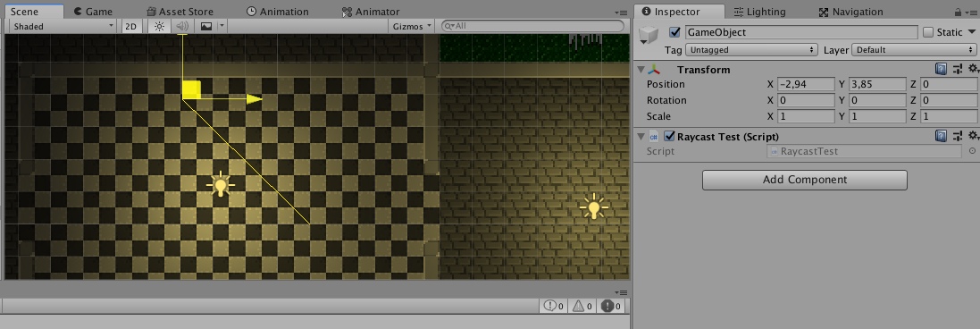The height and width of the screenshot is (329, 980).
Task: Open Raycast Test component gear menu
Action: [973, 136]
